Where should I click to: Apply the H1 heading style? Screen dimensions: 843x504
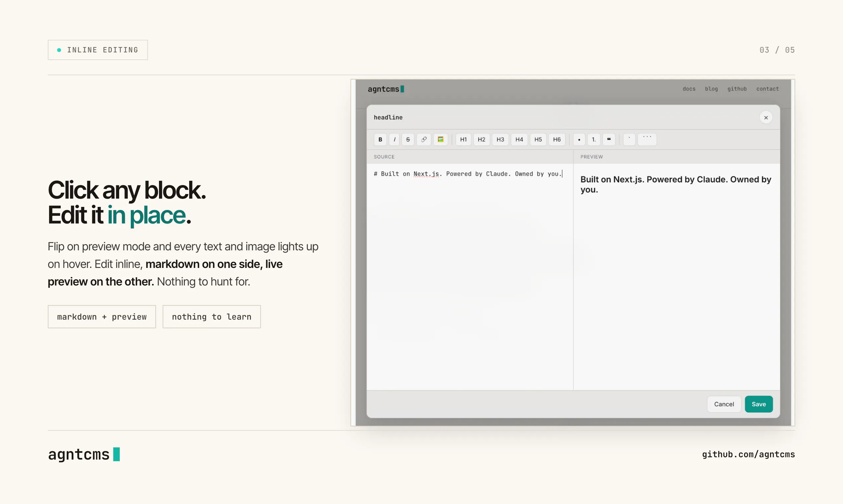coord(463,140)
